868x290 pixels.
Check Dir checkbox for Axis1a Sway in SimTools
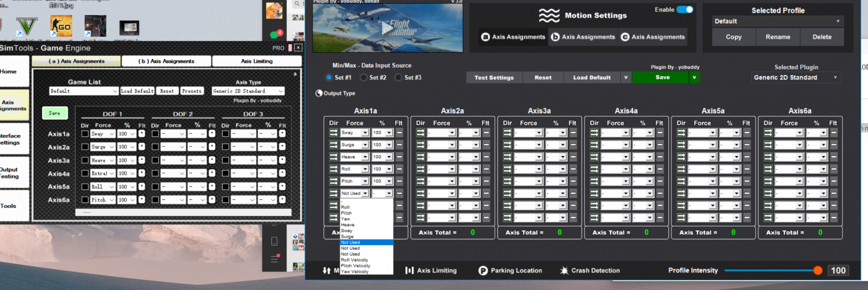click(85, 134)
